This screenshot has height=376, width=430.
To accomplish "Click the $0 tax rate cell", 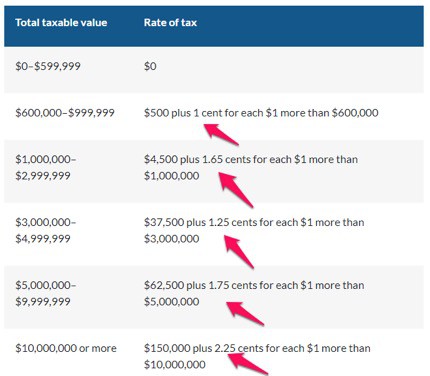I will pos(150,66).
